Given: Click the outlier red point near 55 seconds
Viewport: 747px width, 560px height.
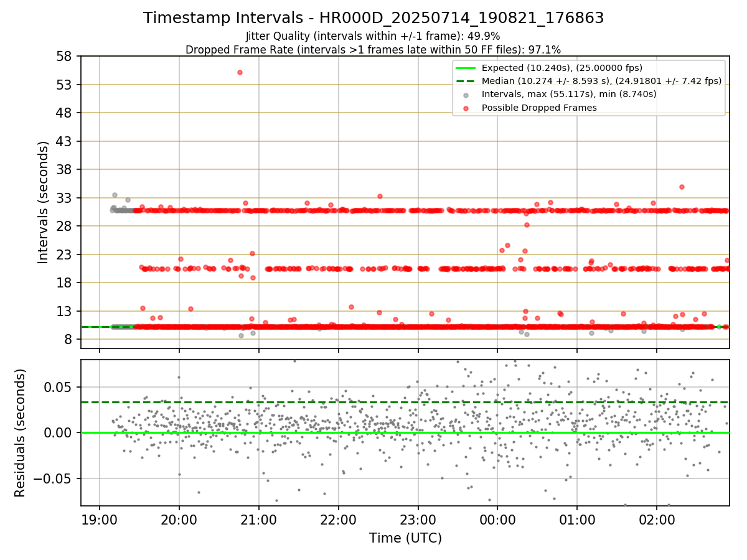Looking at the screenshot, I should click(x=240, y=72).
